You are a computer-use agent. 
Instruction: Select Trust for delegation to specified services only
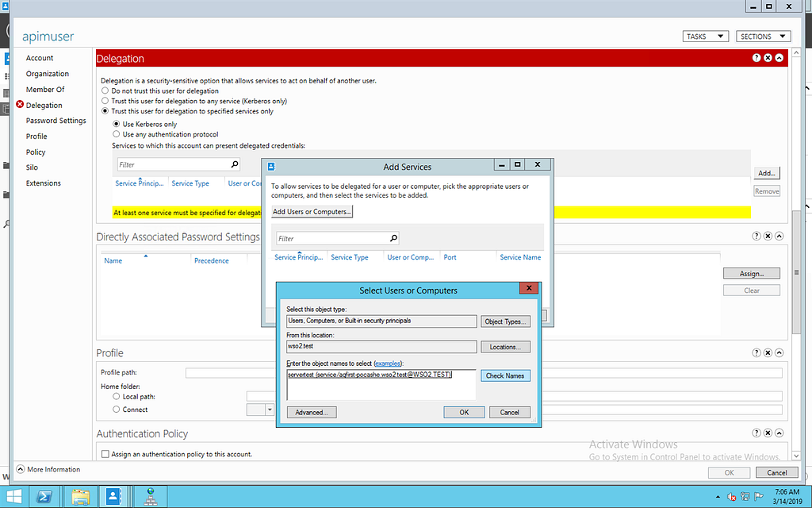105,111
